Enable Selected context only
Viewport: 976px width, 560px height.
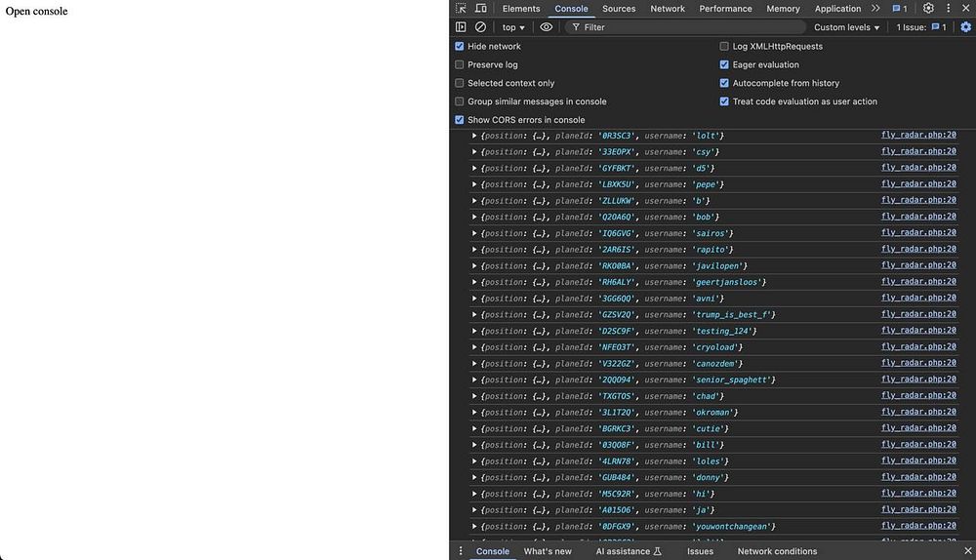460,83
